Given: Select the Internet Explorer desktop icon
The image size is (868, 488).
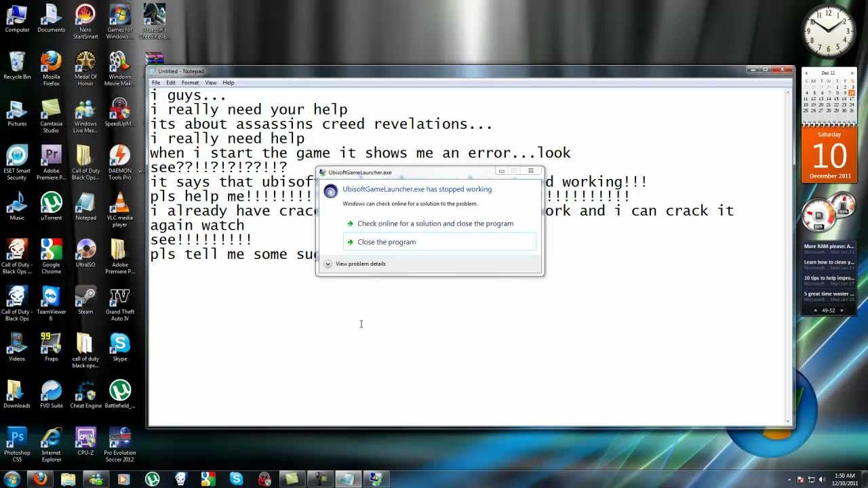Looking at the screenshot, I should pos(51,444).
